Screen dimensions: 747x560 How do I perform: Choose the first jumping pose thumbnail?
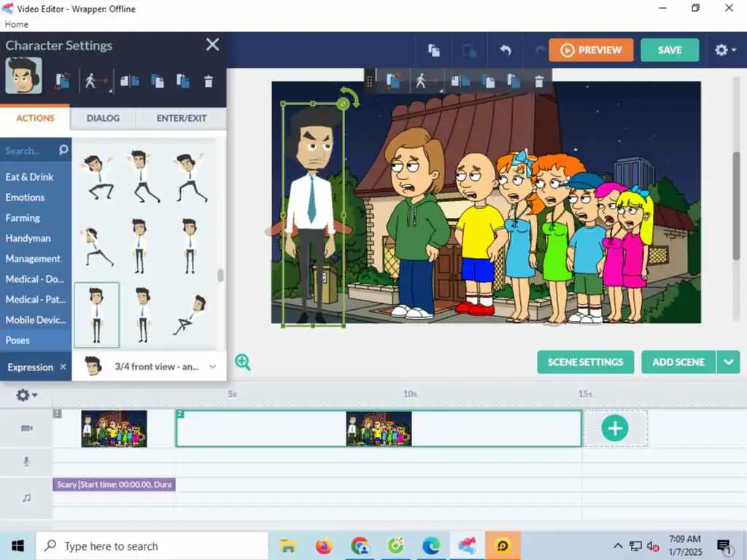point(98,177)
